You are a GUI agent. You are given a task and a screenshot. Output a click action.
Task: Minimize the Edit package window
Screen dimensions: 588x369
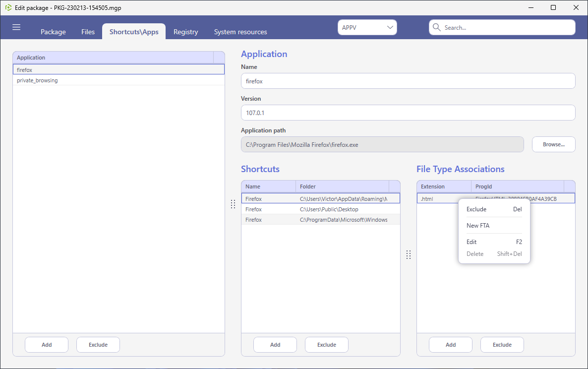coord(531,7)
